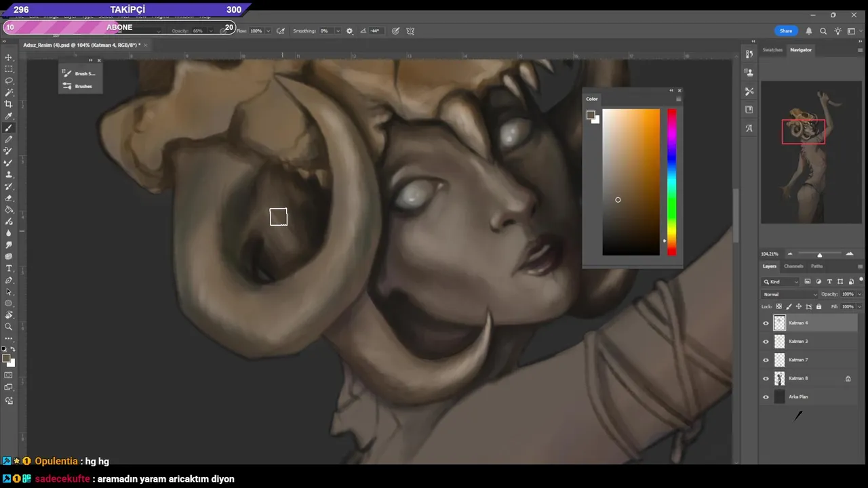
Task: Switch to the Swatches tab
Action: click(x=772, y=50)
